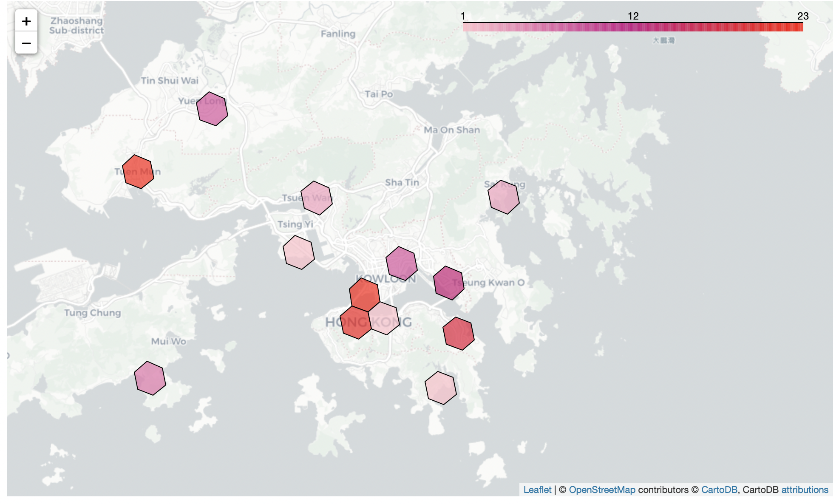Open the Leaflet homepage link
The image size is (839, 504).
538,490
